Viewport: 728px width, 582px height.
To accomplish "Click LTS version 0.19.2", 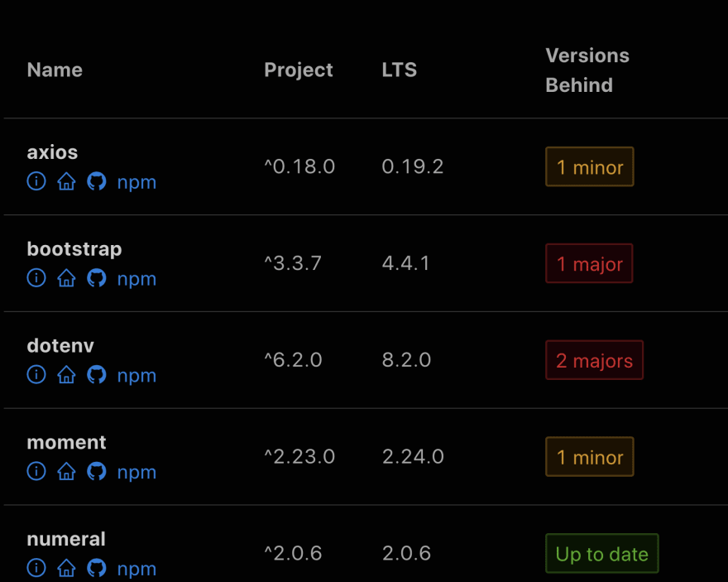I will [x=413, y=166].
